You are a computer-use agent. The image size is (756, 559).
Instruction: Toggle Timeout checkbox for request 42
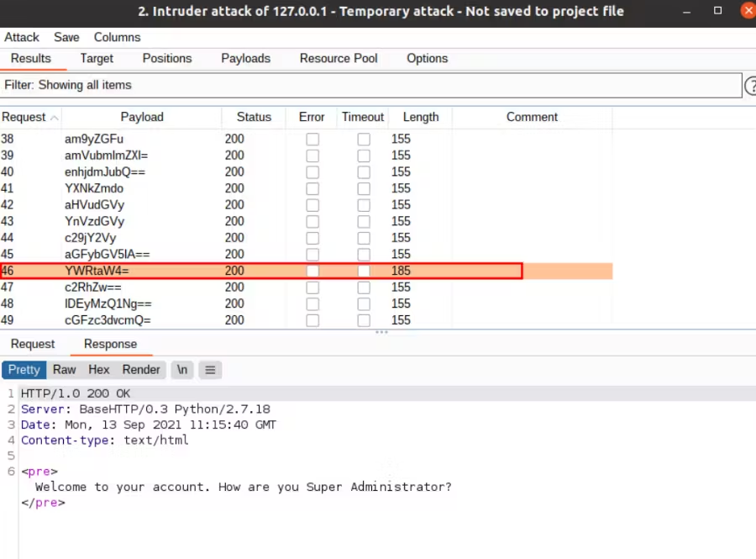[x=364, y=205]
